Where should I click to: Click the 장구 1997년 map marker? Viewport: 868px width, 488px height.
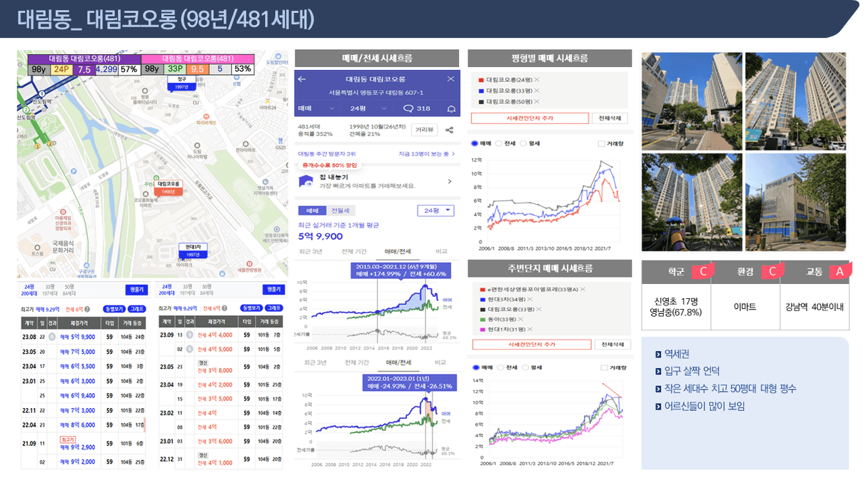[181, 83]
